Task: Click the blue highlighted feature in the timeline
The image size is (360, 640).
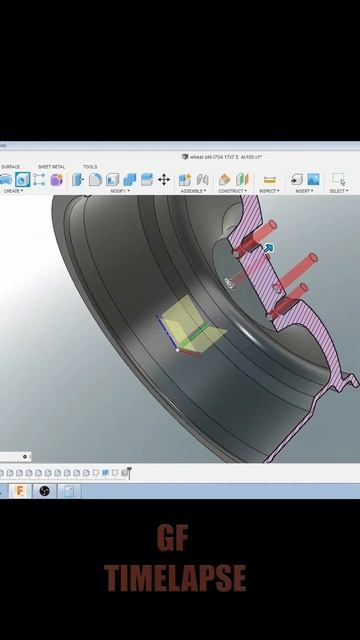Action: click(105, 473)
